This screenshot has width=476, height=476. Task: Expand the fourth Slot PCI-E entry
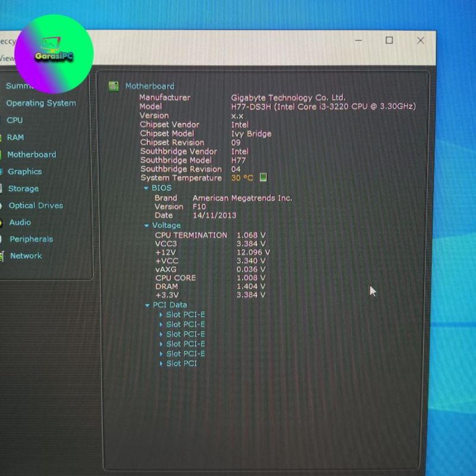click(x=161, y=345)
